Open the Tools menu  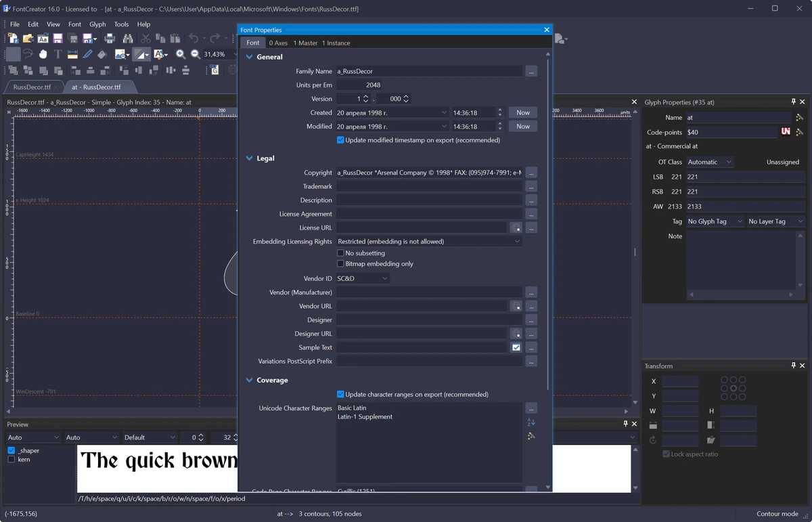coord(121,24)
